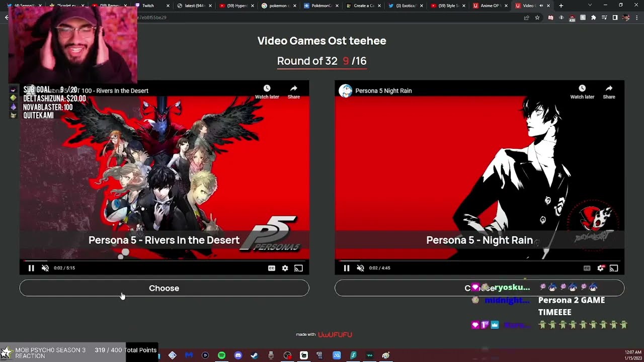The height and width of the screenshot is (362, 644).
Task: Switch to the '(59) Hyper' YouTube tab
Action: (x=238, y=6)
